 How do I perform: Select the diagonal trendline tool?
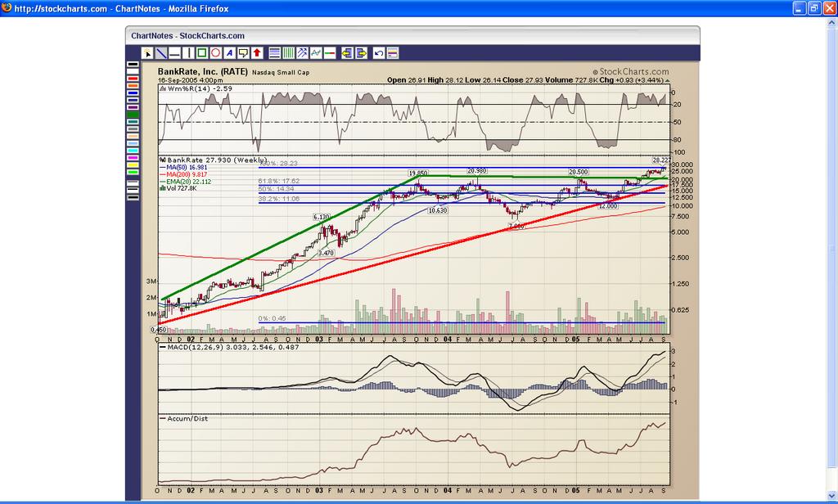click(x=161, y=53)
